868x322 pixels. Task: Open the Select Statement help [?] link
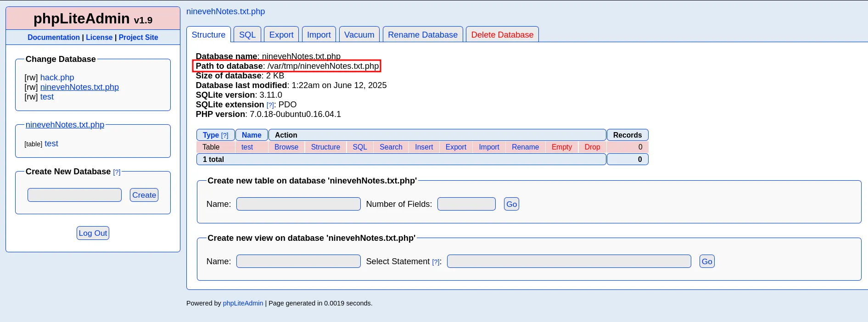[436, 262]
